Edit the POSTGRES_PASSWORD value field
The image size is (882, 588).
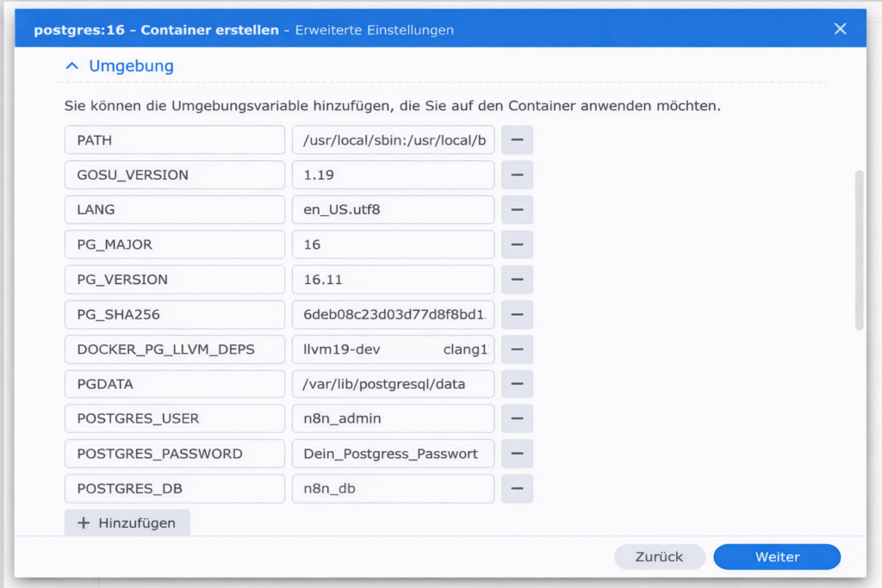point(393,454)
